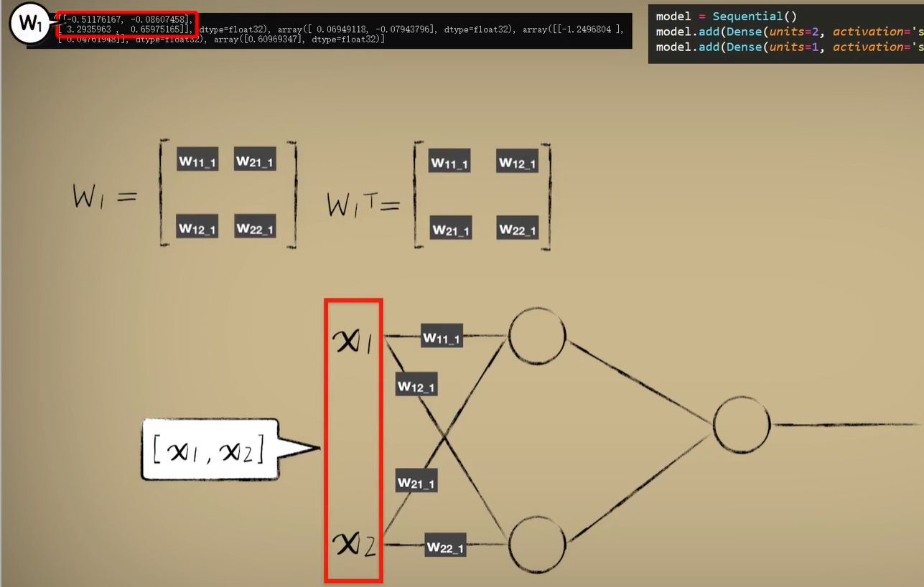The height and width of the screenshot is (587, 924).
Task: Click the w12_1 weight label on the network edge
Action: click(x=416, y=385)
